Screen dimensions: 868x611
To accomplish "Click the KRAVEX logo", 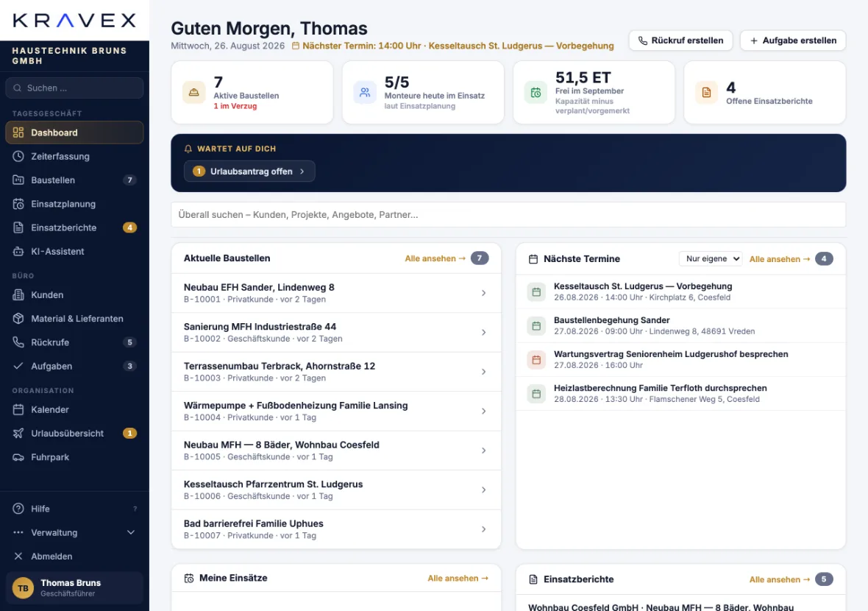I will [x=74, y=21].
